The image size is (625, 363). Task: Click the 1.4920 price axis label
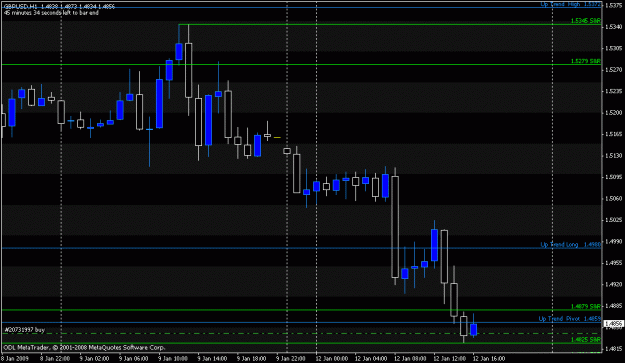[613, 285]
